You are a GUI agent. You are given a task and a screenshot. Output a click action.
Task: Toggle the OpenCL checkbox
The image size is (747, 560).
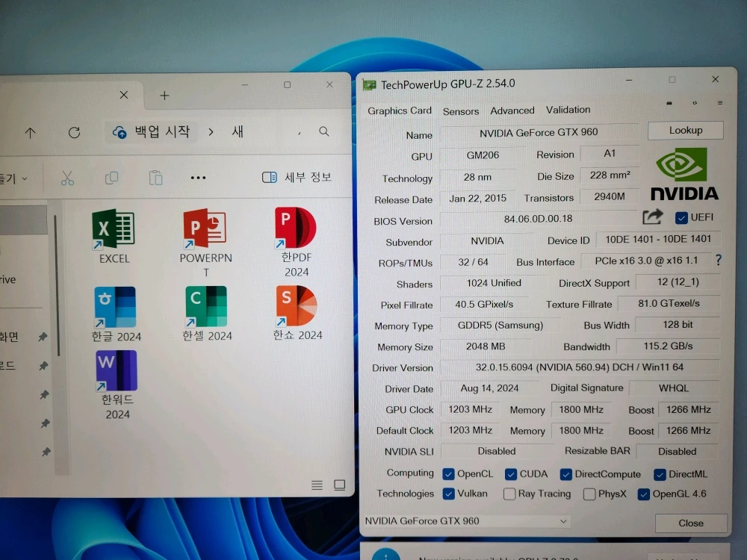pyautogui.click(x=447, y=474)
